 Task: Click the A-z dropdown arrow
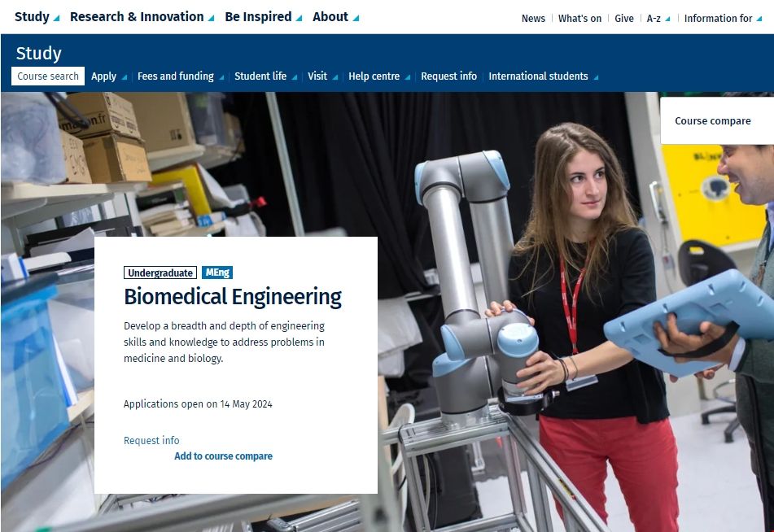click(x=667, y=20)
